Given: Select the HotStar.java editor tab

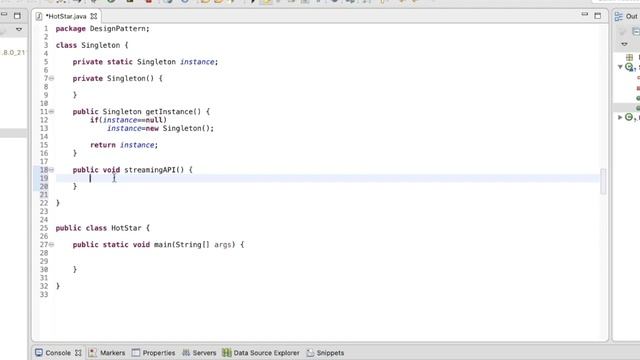Looking at the screenshot, I should (66, 16).
